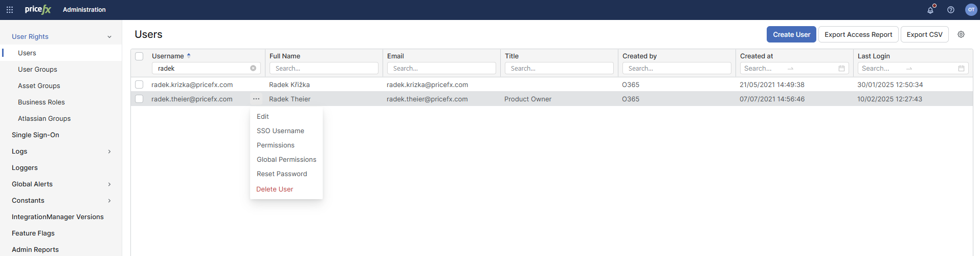This screenshot has width=980, height=256.
Task: Open the app launcher grid icon
Action: coord(10,10)
